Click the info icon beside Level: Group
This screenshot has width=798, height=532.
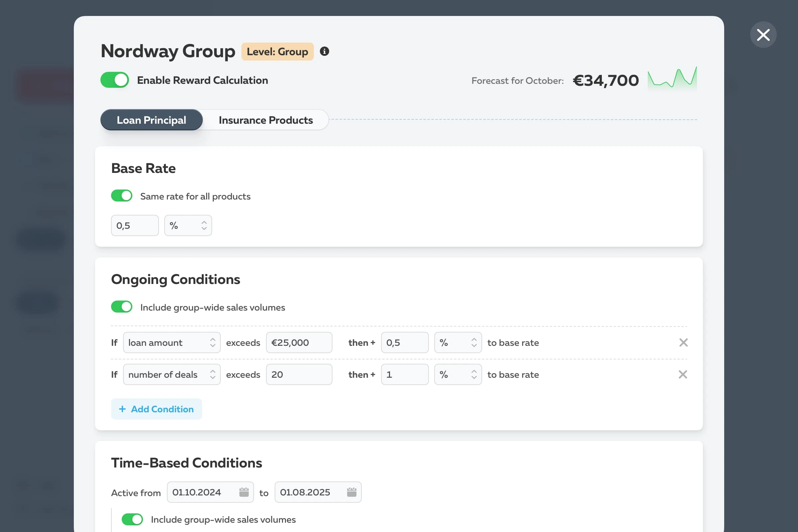[325, 51]
